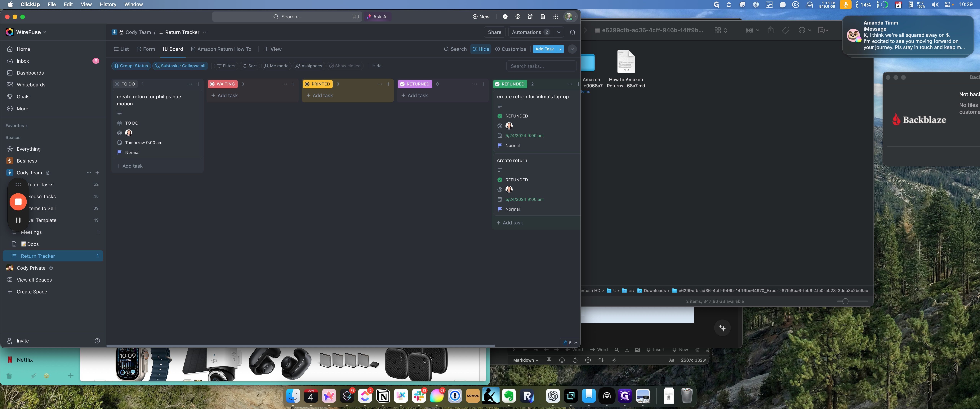Adjust the Finder icon size slider
Image resolution: width=980 pixels, height=409 pixels.
(x=845, y=301)
